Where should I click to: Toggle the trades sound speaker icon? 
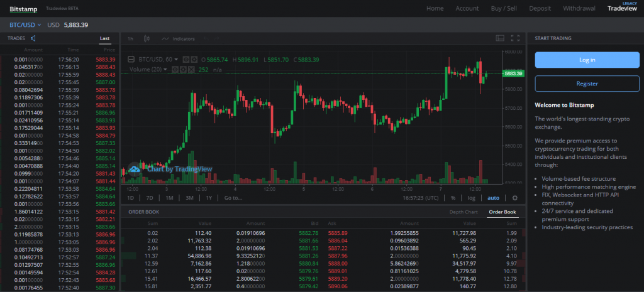(33, 38)
